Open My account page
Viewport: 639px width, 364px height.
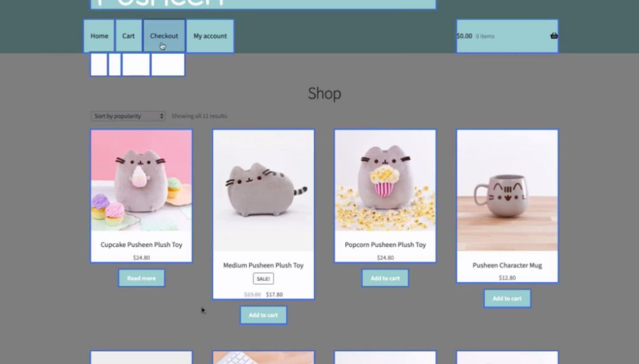[x=210, y=36]
